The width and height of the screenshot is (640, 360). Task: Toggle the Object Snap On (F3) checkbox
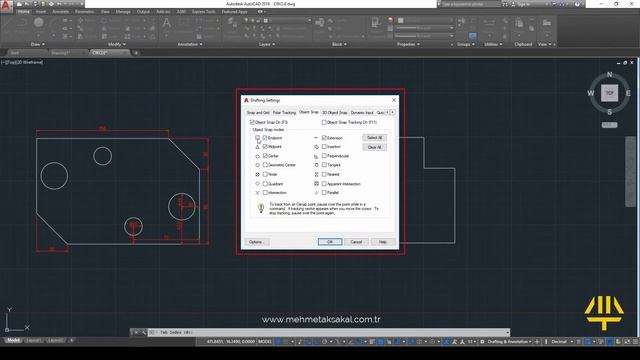tap(252, 122)
